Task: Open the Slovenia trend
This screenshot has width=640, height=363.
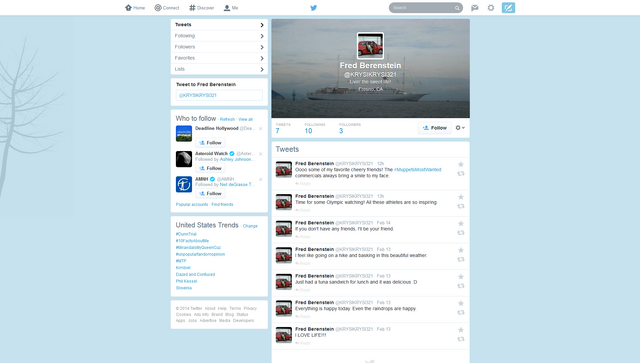Action: (x=184, y=288)
